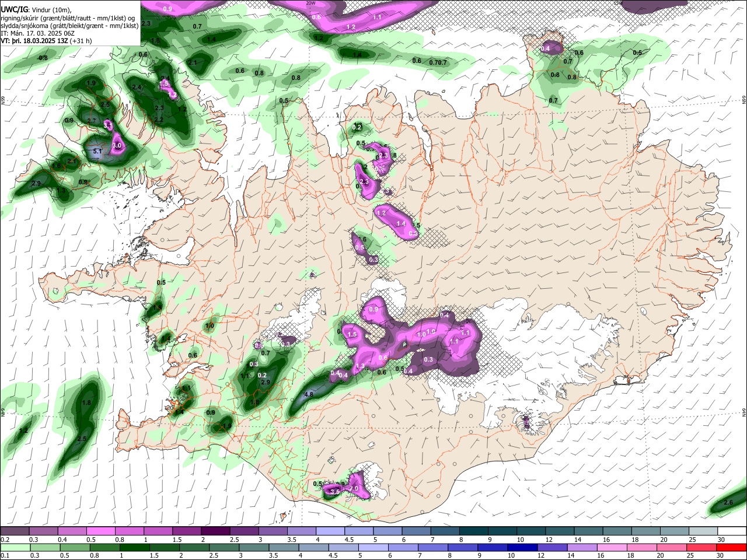Image resolution: width=747 pixels, height=560 pixels.
Task: Click the "IT: Mán. 17. 03. 2025 06Z" line
Action: coord(37,33)
